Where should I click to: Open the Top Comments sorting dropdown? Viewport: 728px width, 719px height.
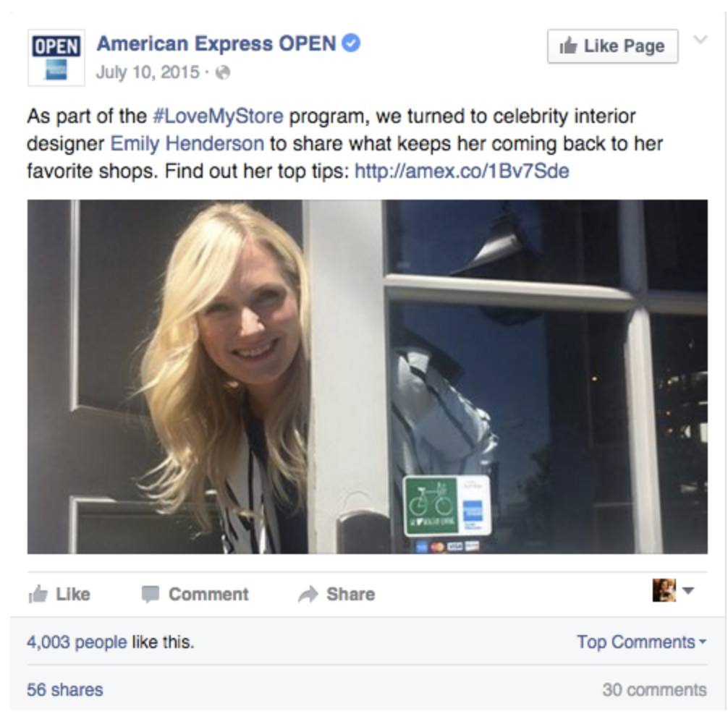coord(642,642)
